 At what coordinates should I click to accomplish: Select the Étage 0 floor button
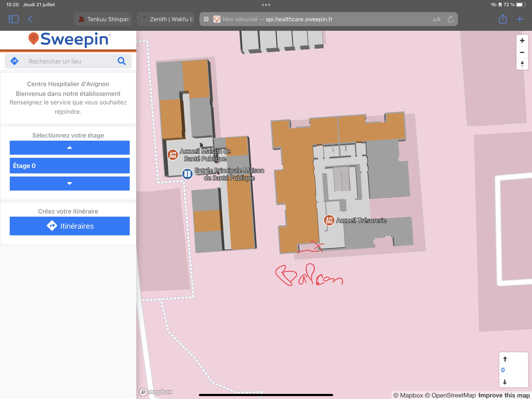click(x=70, y=166)
